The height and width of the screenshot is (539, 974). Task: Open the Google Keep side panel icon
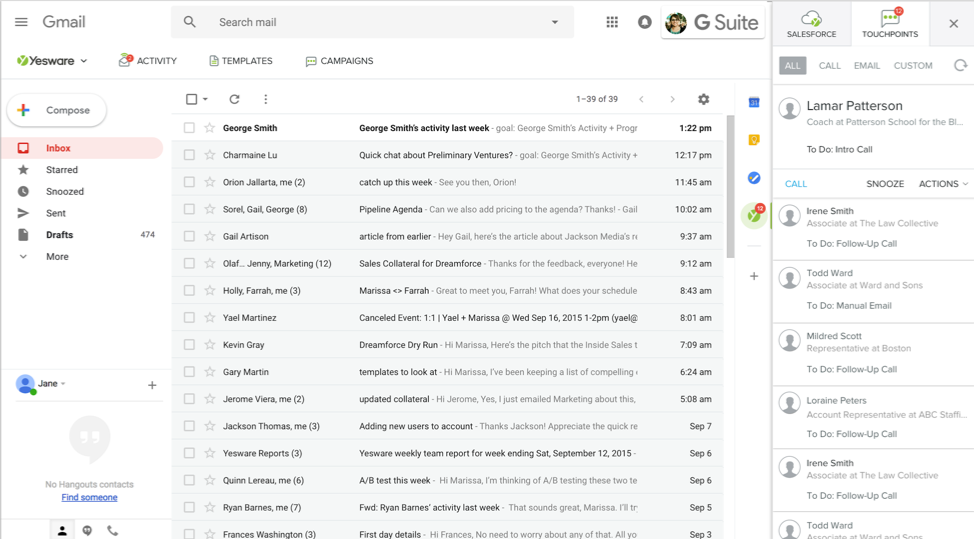pos(753,140)
